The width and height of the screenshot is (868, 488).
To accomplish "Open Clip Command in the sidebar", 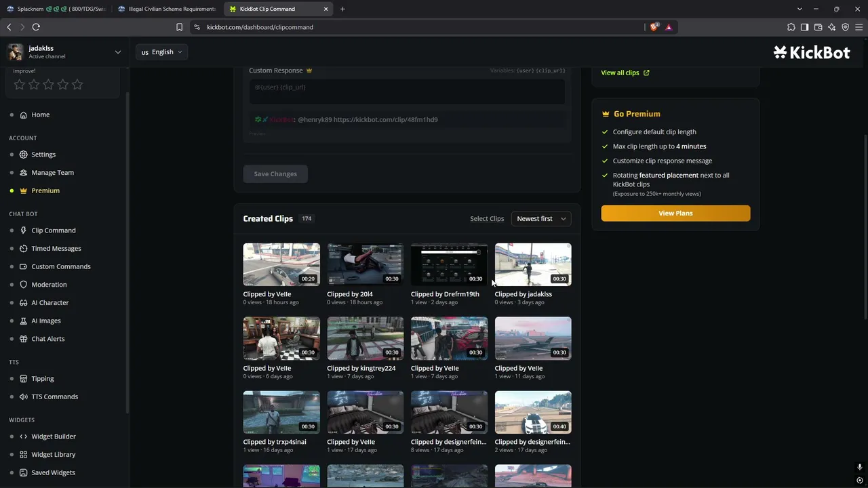I will 53,230.
